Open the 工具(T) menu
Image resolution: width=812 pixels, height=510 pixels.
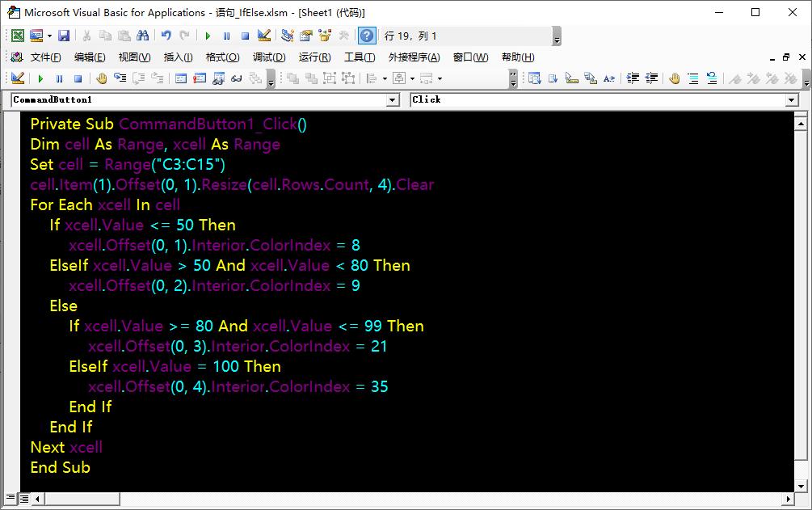[x=360, y=57]
